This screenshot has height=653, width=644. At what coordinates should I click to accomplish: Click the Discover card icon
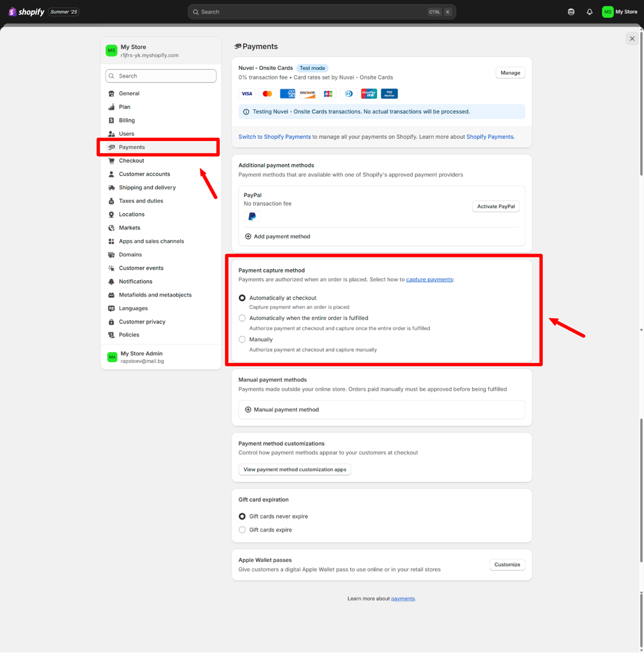pyautogui.click(x=308, y=94)
